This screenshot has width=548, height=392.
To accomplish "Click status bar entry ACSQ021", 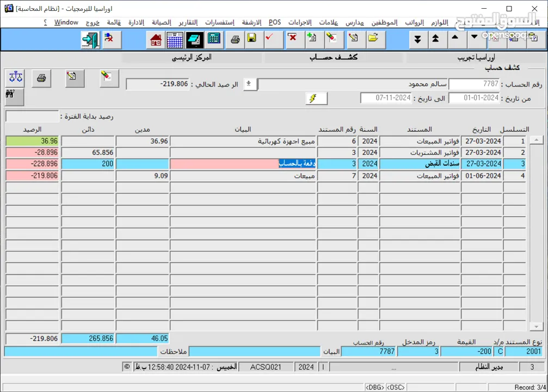I will pyautogui.click(x=266, y=367).
